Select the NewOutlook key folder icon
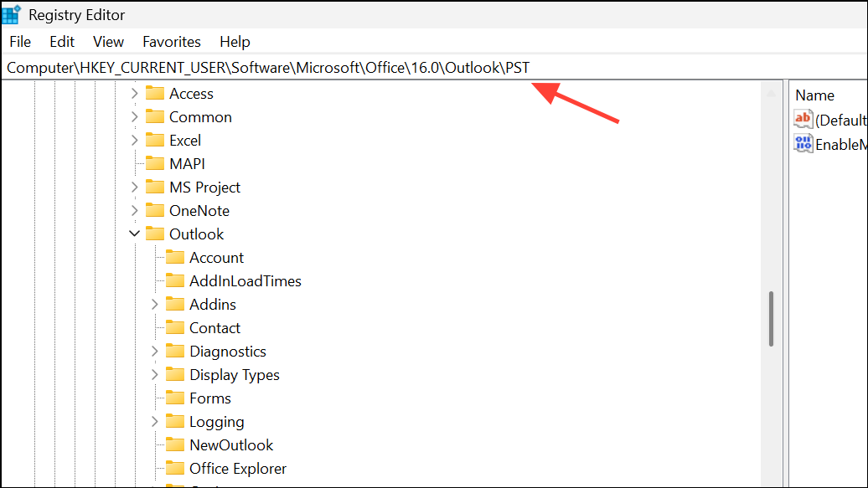Screen dimensions: 868x488 [x=175, y=444]
